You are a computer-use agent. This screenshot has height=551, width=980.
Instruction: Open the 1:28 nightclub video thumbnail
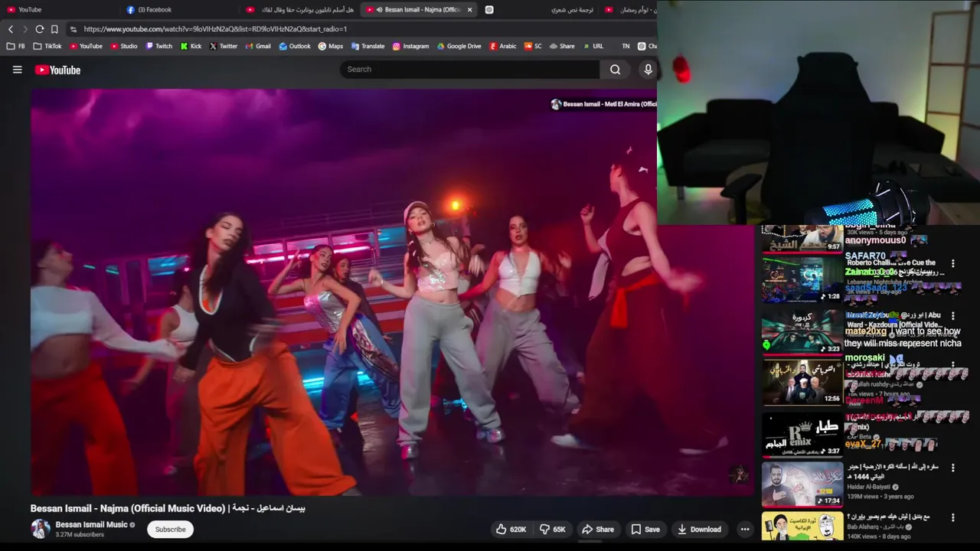(x=802, y=279)
